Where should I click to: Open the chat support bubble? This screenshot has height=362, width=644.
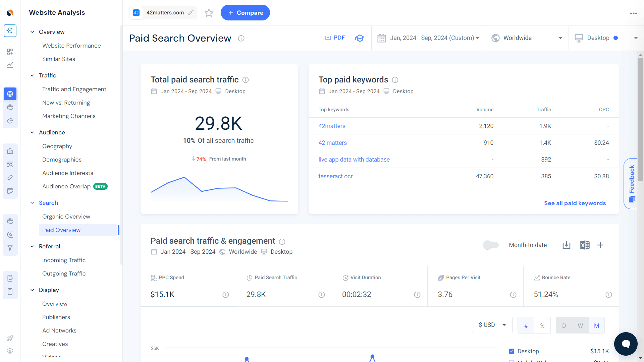[626, 344]
